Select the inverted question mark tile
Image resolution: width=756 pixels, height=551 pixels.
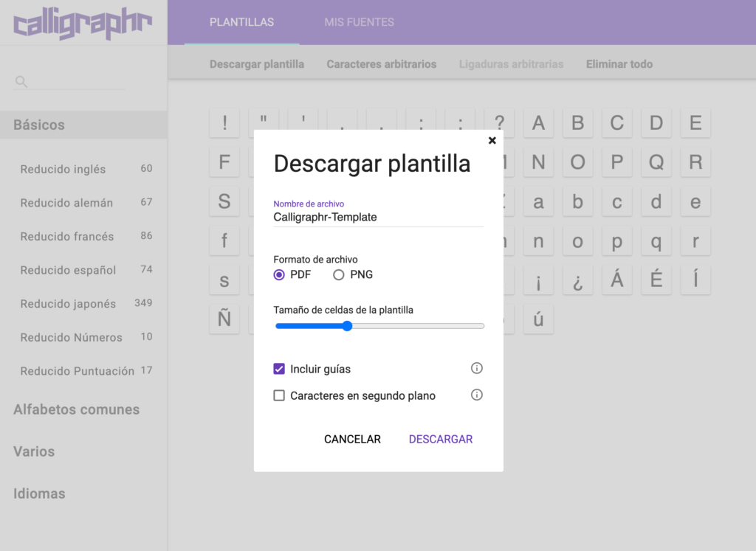(577, 280)
